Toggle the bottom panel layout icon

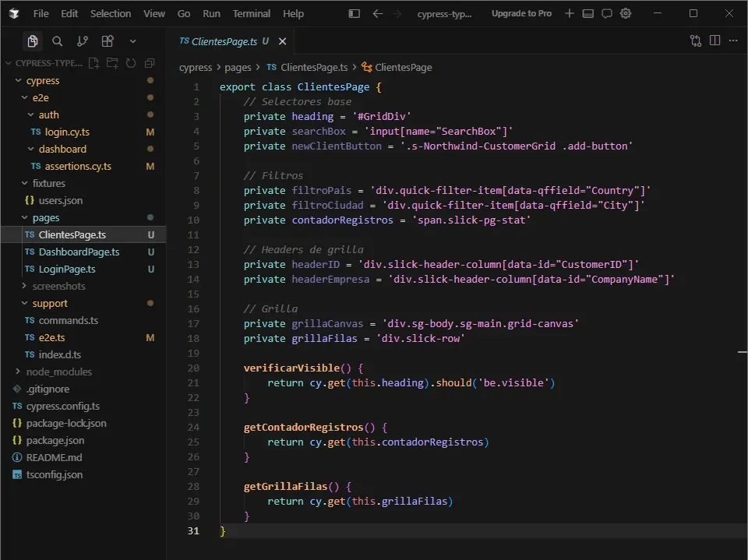pyautogui.click(x=588, y=13)
